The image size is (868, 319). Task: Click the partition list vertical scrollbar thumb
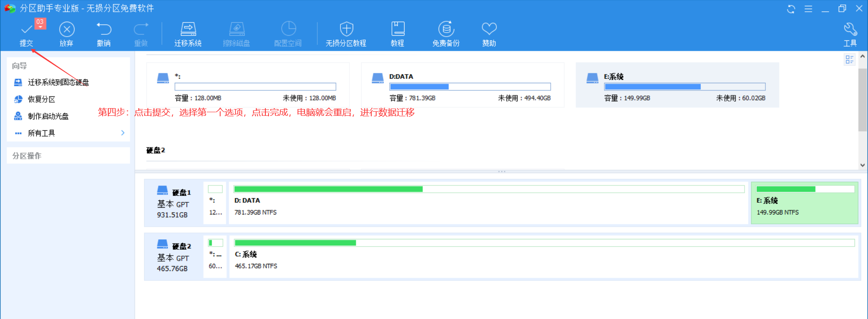863,100
